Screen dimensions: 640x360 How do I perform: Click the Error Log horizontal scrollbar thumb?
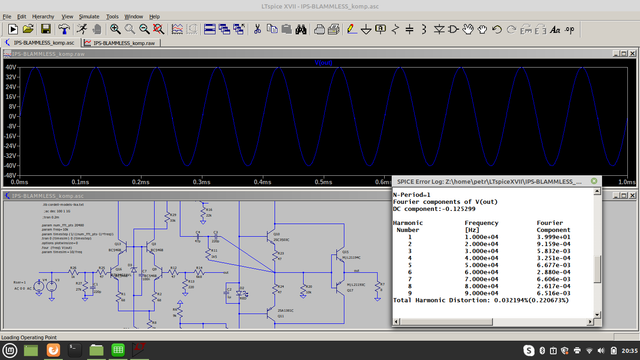coord(446,322)
